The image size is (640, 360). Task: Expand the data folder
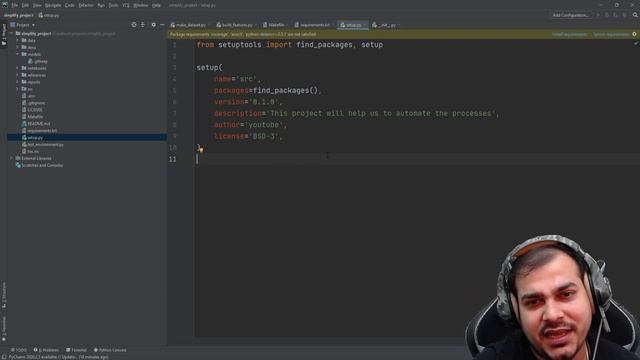[x=17, y=40]
